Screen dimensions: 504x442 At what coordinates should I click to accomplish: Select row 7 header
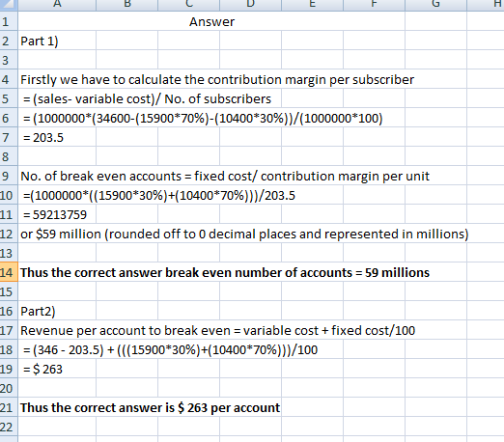tap(9, 137)
